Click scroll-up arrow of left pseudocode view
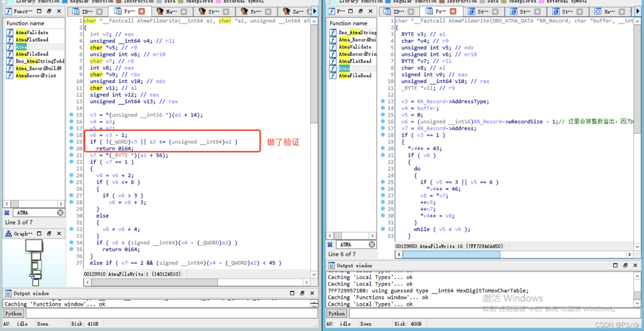The height and width of the screenshot is (331, 644). (314, 22)
